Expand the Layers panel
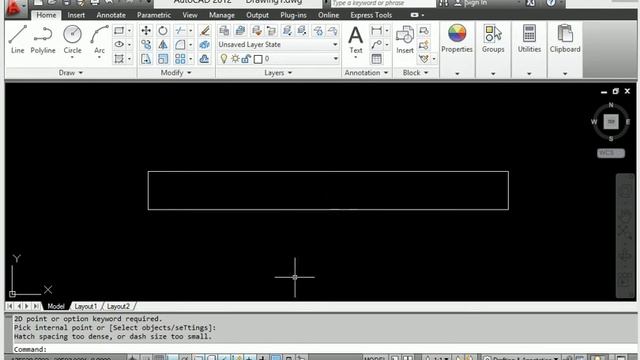This screenshot has height=360, width=640. [278, 73]
